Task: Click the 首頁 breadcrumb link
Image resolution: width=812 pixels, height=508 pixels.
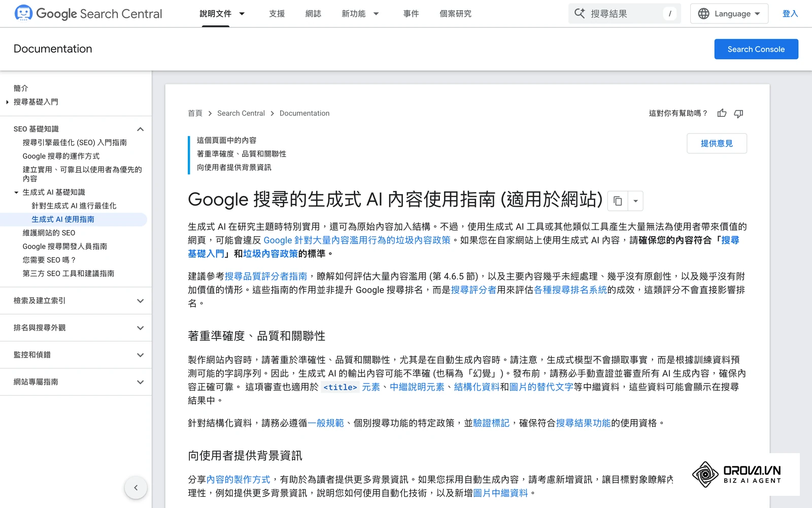Action: (x=195, y=113)
